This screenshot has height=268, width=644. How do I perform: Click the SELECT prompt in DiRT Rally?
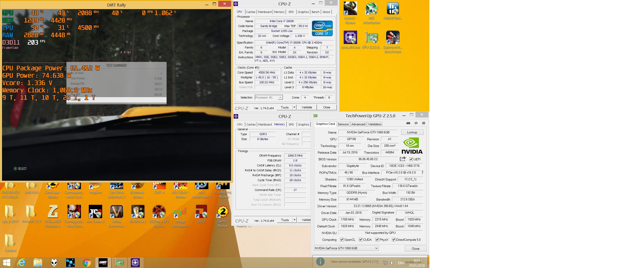click(20, 169)
